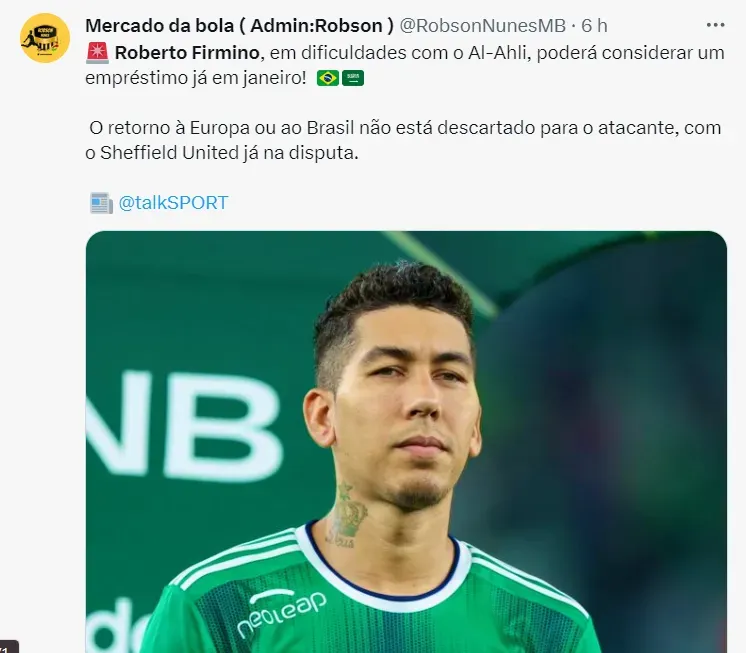Click the "O retorno à Europa" paragraph

403,140
